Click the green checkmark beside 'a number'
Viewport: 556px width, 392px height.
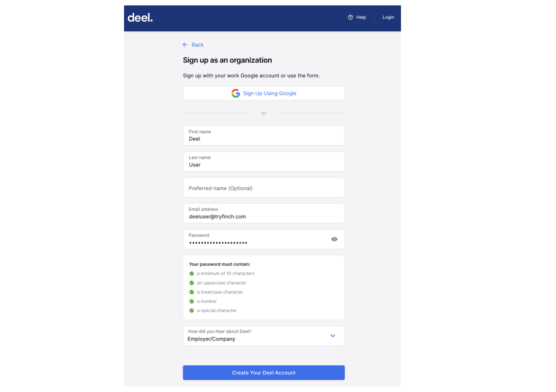point(191,301)
